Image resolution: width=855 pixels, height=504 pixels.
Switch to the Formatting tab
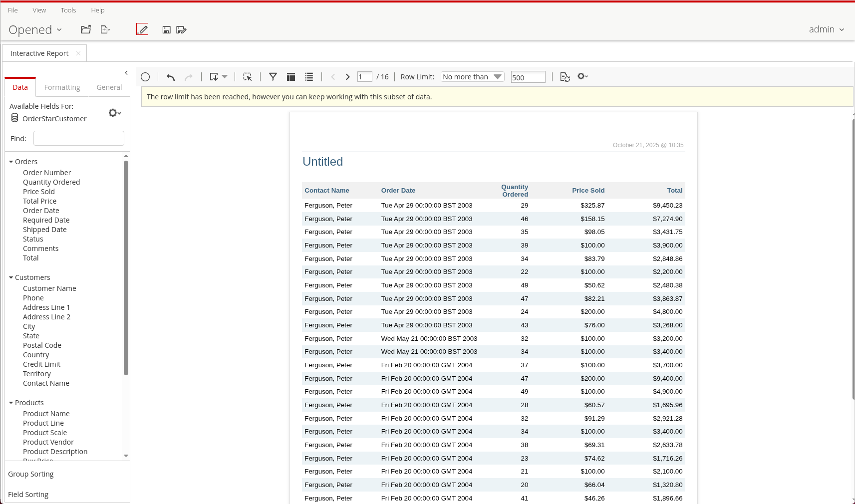(x=62, y=87)
